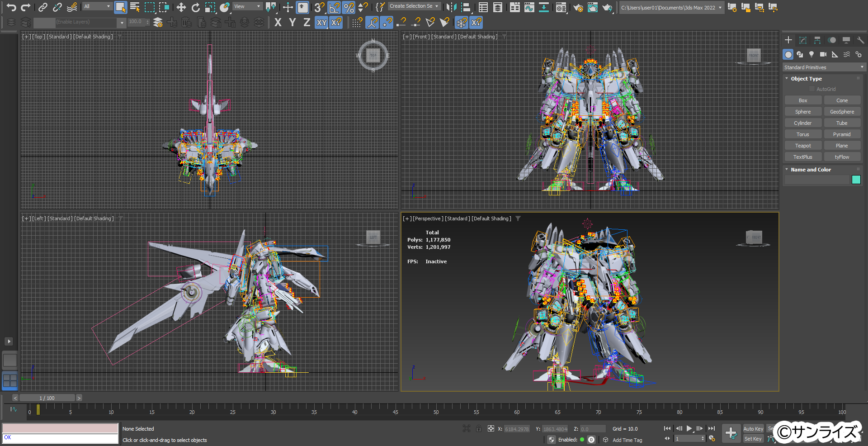
Task: Activate the Select and Place tool
Action: tap(225, 7)
